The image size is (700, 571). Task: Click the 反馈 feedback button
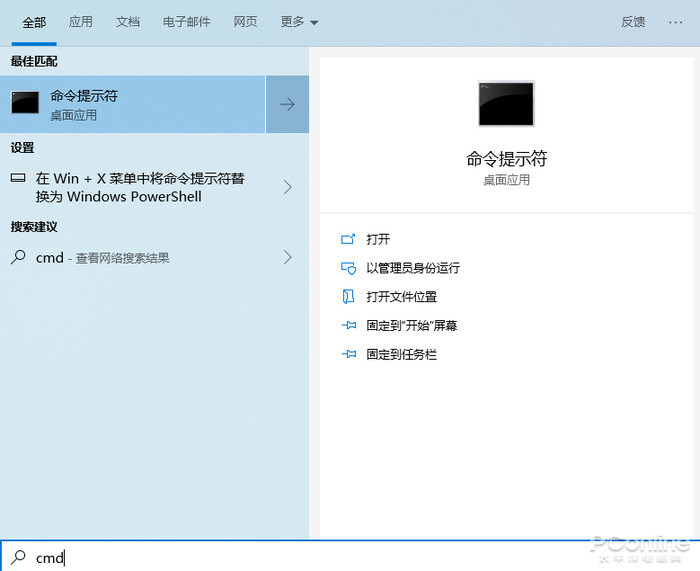pos(633,22)
